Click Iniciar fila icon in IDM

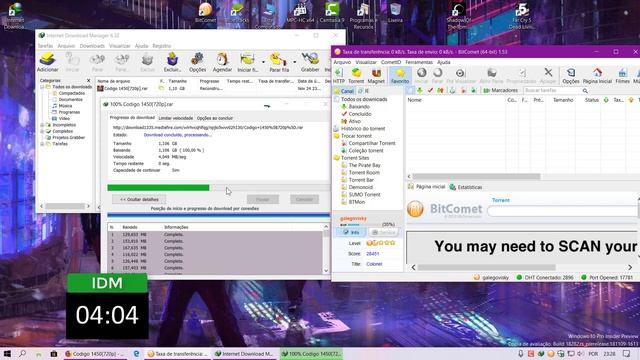pos(247,62)
